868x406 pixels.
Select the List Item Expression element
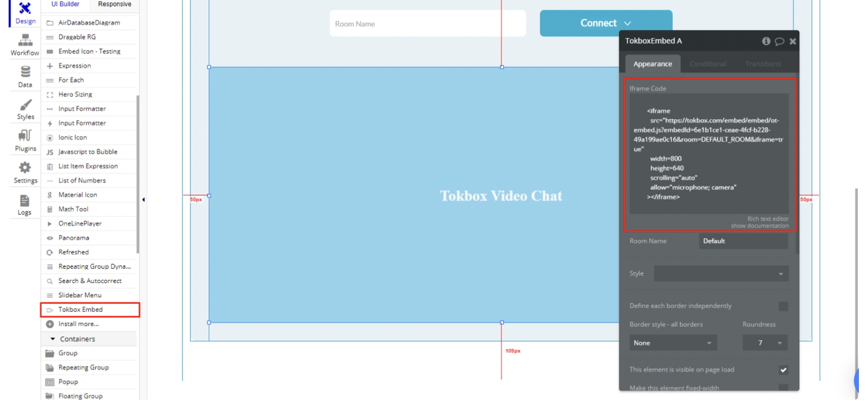89,166
